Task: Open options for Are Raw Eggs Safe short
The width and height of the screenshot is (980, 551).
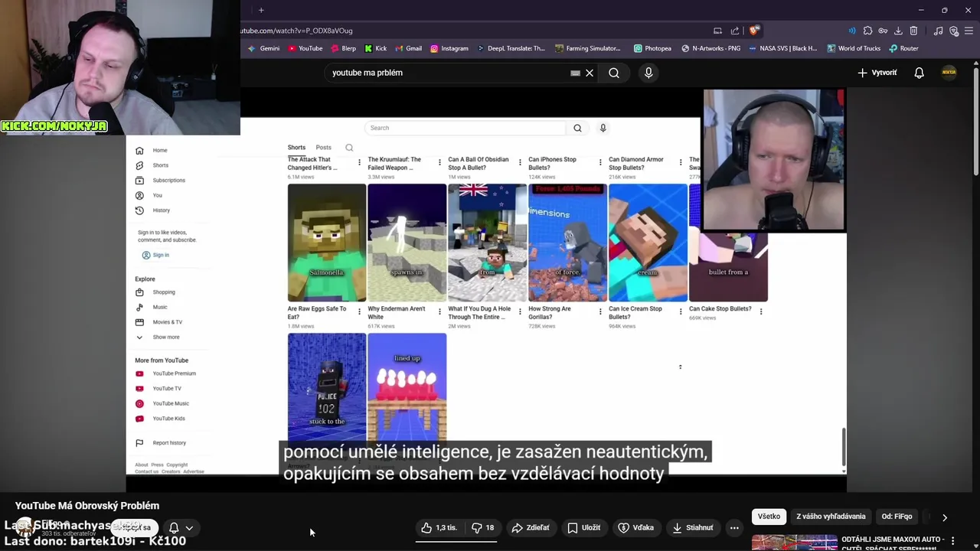Action: tap(359, 311)
